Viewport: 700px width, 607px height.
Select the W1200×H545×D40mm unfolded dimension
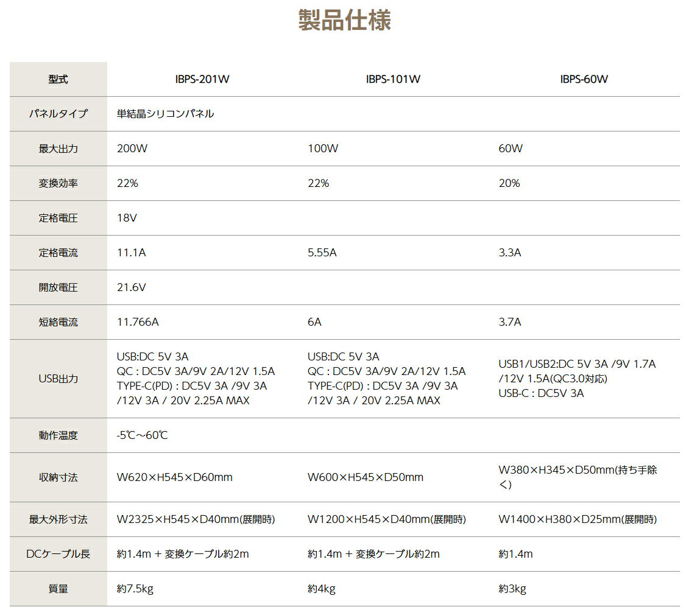(x=386, y=519)
